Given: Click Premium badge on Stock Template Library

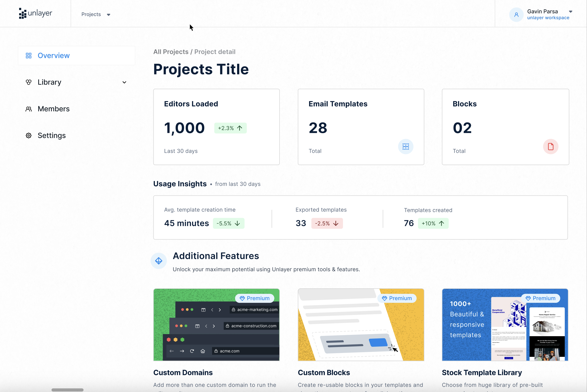Looking at the screenshot, I should [x=540, y=298].
